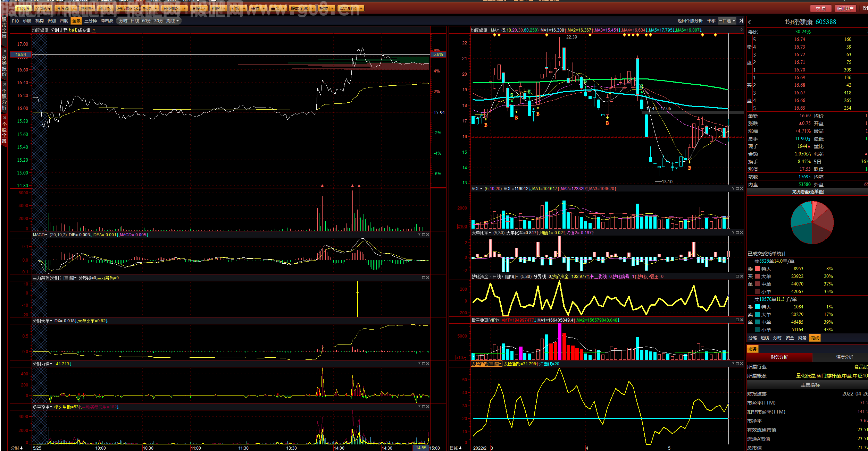This screenshot has width=868, height=451.
Task: Switch to the 分笔 tab
Action: 753,338
